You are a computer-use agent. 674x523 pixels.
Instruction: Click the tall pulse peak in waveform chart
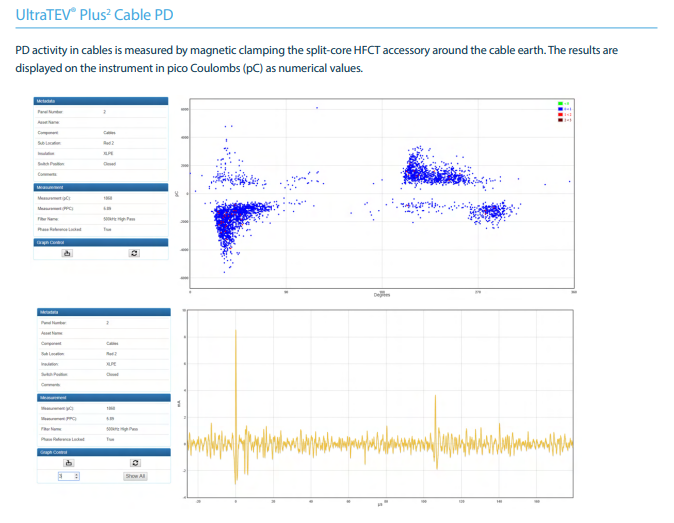(x=236, y=330)
